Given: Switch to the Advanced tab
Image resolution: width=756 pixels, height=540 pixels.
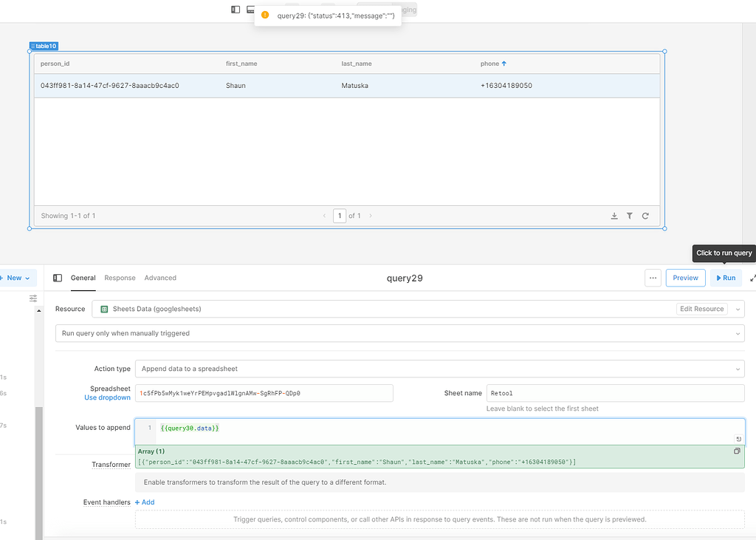Looking at the screenshot, I should pyautogui.click(x=160, y=278).
